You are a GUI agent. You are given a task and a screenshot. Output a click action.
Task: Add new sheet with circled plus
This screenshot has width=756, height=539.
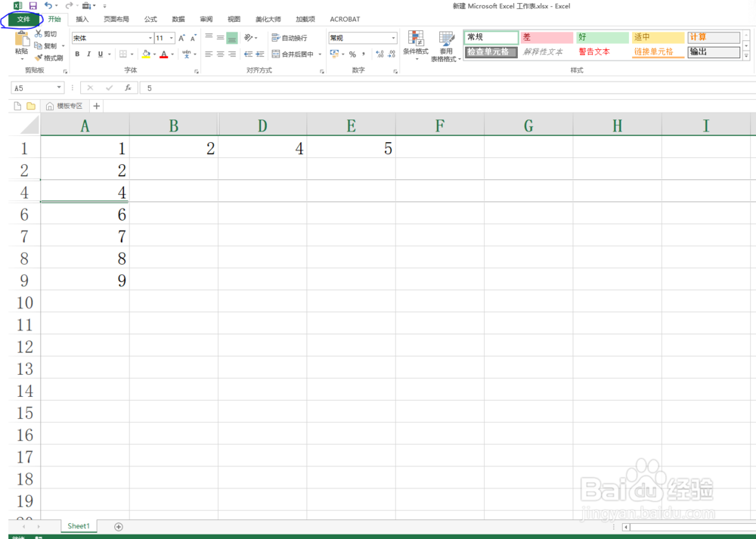coord(119,526)
